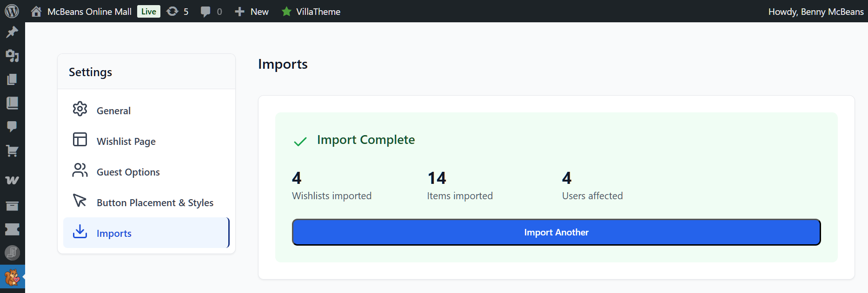
Task: Open the Media library sidebar icon
Action: tap(12, 56)
